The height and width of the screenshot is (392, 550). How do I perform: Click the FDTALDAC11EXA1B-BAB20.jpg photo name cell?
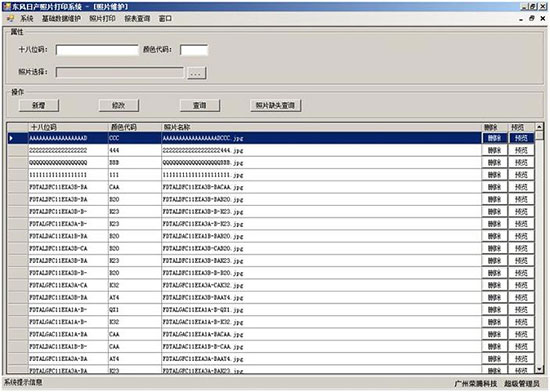tap(322, 236)
